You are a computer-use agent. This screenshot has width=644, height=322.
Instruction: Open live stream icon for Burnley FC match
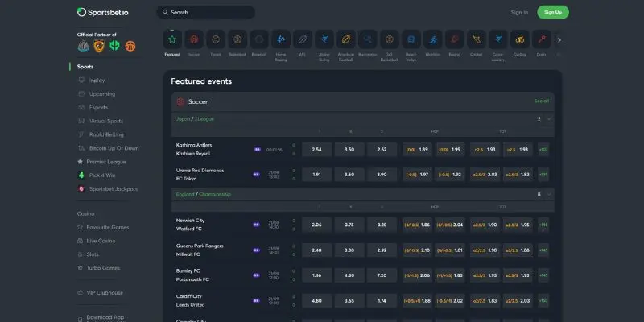coord(256,275)
